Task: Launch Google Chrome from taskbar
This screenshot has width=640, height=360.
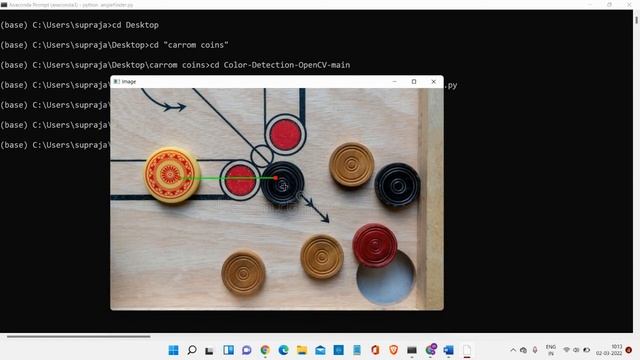Action: 265,350
